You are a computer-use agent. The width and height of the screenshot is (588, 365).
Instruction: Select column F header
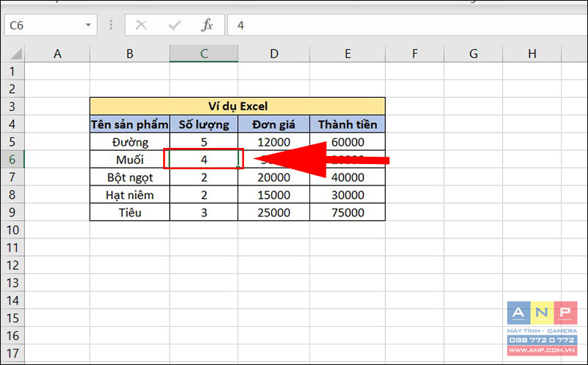click(415, 54)
